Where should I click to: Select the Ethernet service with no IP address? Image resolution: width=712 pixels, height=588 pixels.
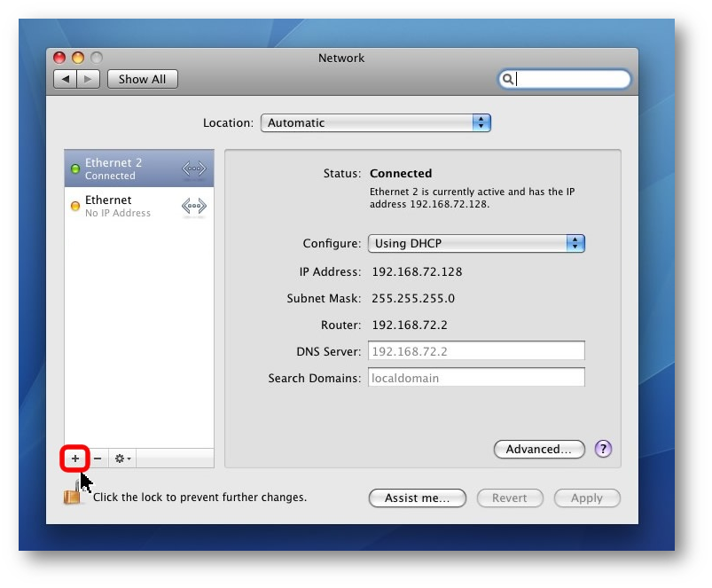pos(138,206)
